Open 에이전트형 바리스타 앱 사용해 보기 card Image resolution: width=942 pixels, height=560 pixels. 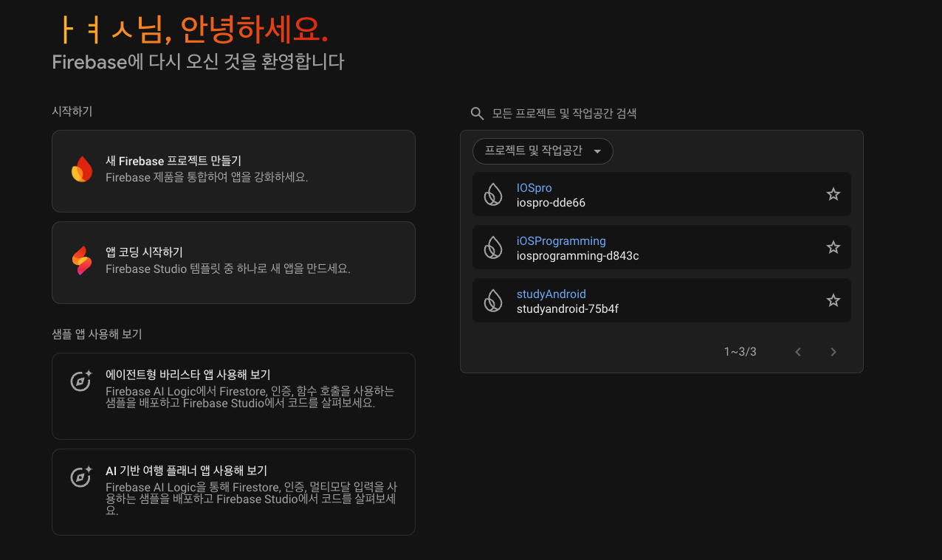point(233,396)
